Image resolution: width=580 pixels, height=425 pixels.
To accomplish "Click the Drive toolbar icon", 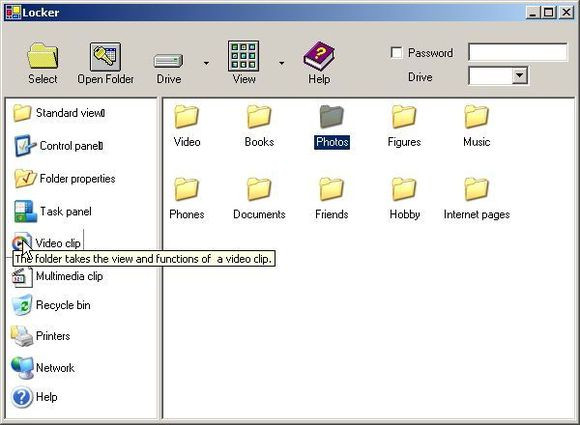I will click(168, 61).
